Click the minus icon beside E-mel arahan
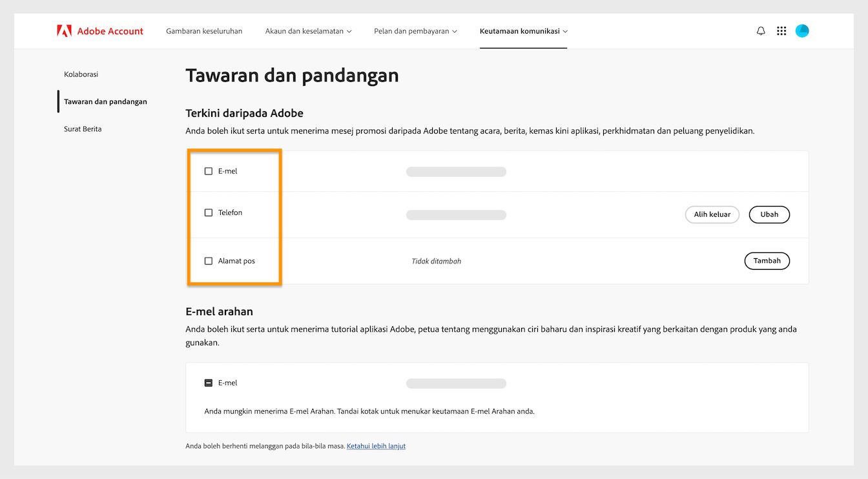Image resolution: width=868 pixels, height=479 pixels. [208, 382]
